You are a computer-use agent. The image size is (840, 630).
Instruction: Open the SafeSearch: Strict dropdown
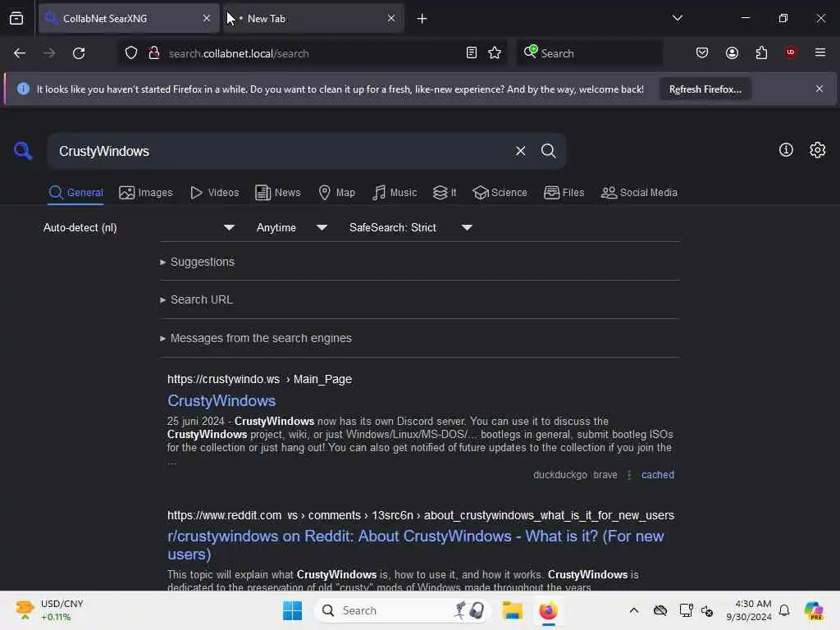(411, 228)
